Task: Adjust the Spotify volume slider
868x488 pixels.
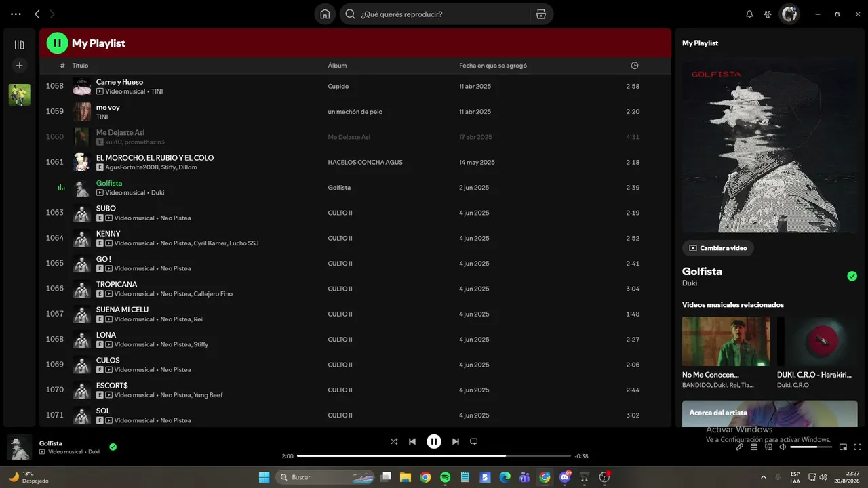Action: [811, 447]
